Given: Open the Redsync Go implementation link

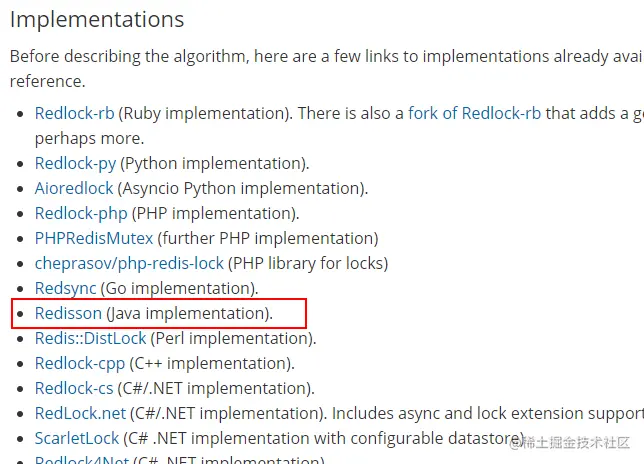Looking at the screenshot, I should point(65,289).
